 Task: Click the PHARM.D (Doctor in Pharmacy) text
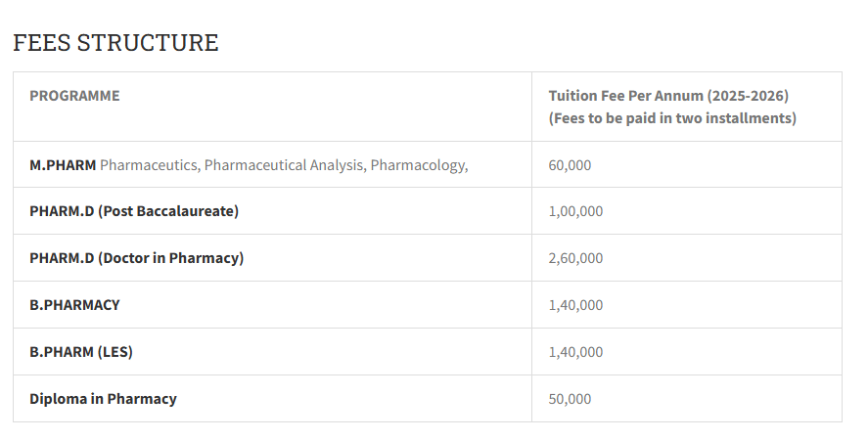point(136,258)
